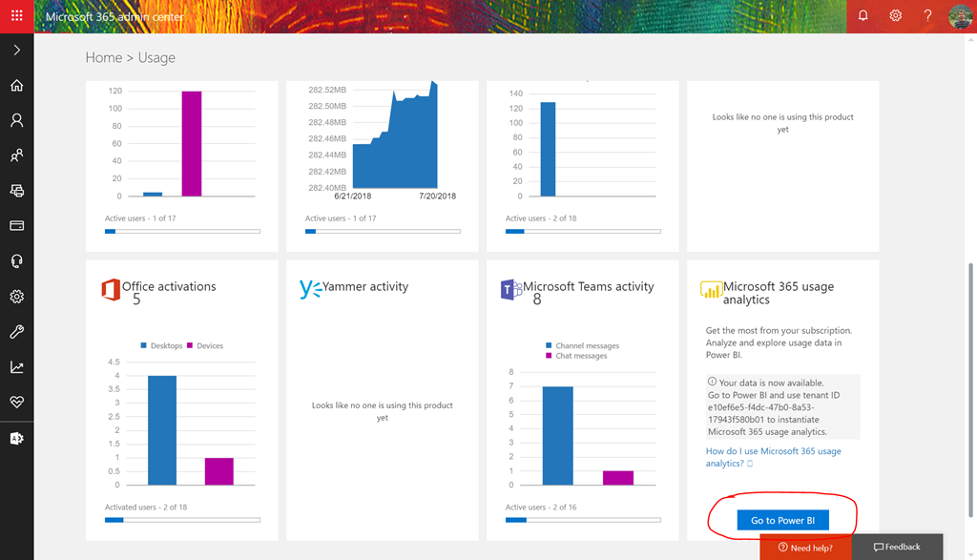
Task: Open help question mark in header
Action: (927, 15)
